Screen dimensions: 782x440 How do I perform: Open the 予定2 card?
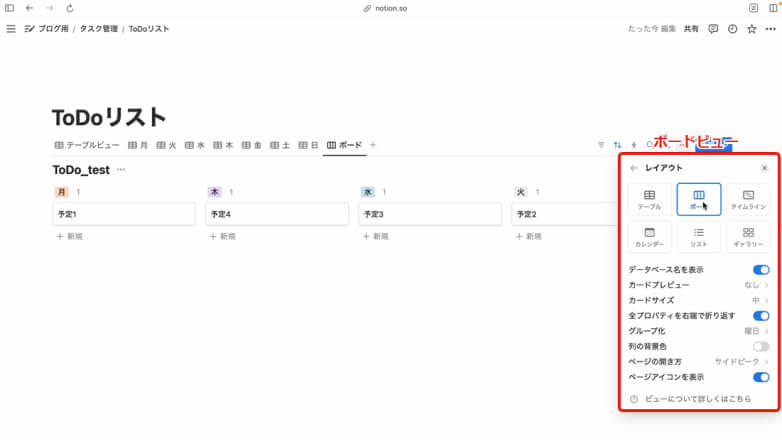(x=564, y=214)
